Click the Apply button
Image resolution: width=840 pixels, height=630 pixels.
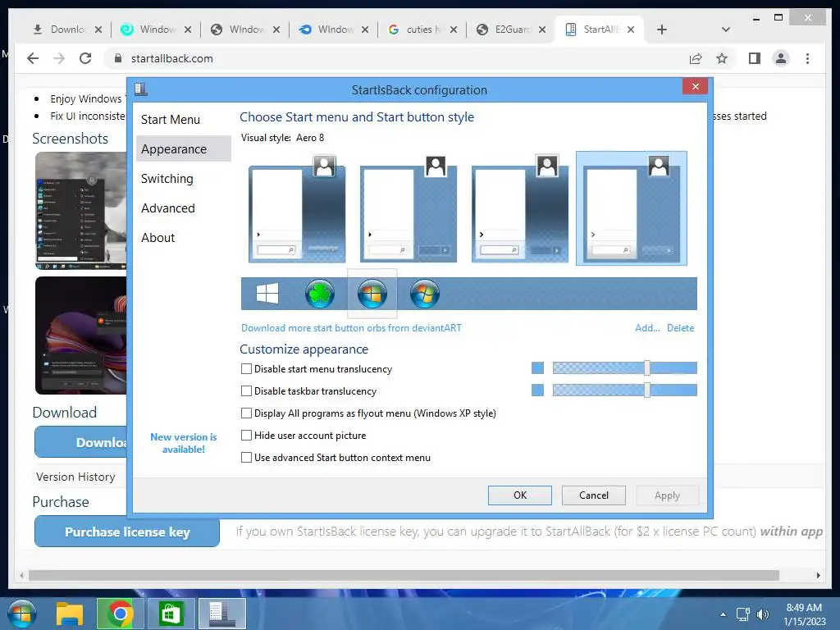tap(667, 495)
